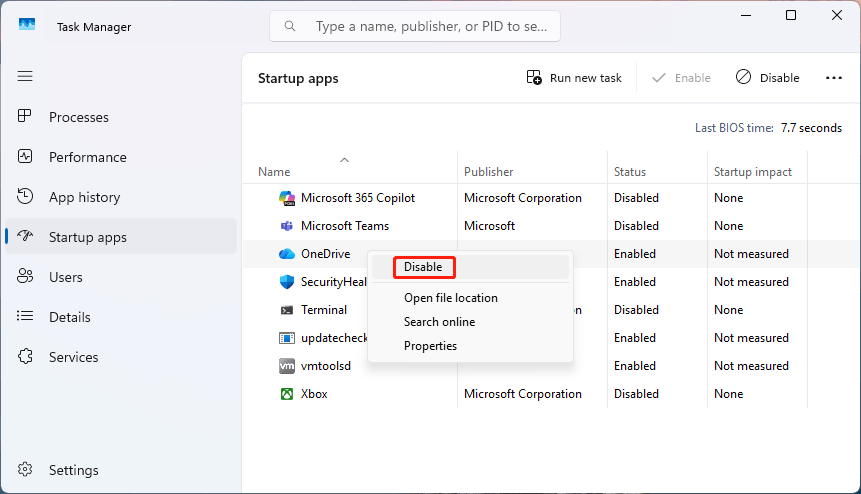The height and width of the screenshot is (494, 861).
Task: Select the Terminal row name
Action: (x=324, y=310)
